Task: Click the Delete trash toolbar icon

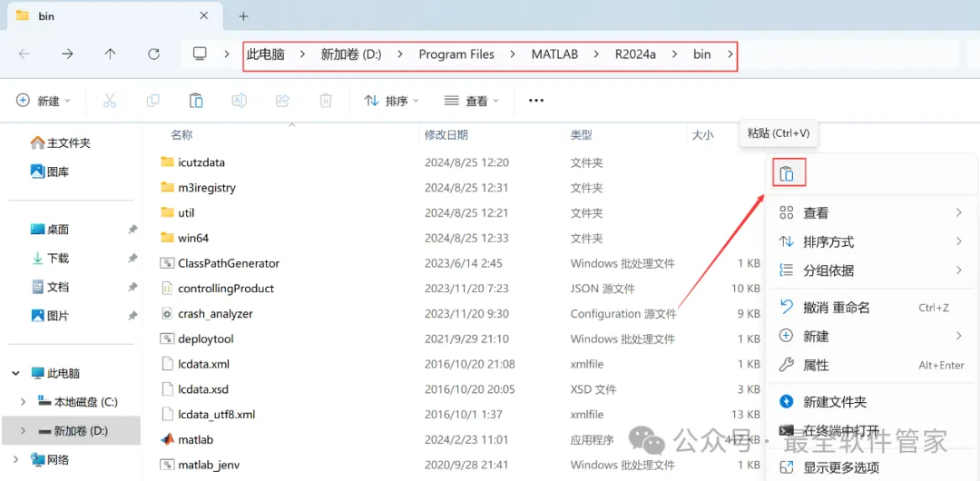Action: pyautogui.click(x=326, y=101)
